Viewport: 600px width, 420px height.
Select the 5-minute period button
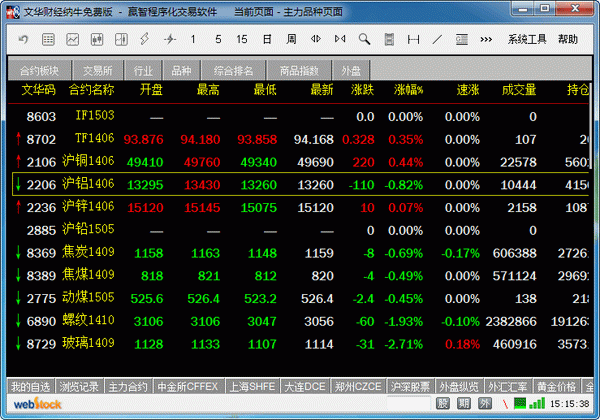[x=218, y=39]
